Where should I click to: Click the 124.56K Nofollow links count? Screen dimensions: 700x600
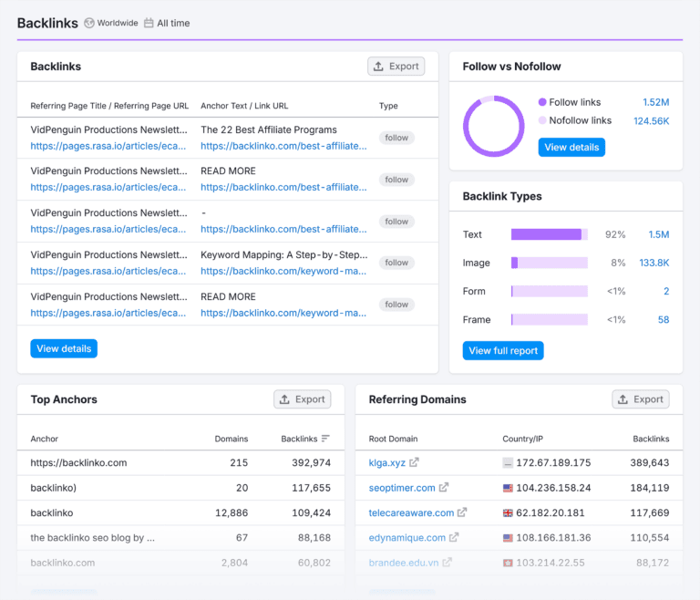(651, 120)
